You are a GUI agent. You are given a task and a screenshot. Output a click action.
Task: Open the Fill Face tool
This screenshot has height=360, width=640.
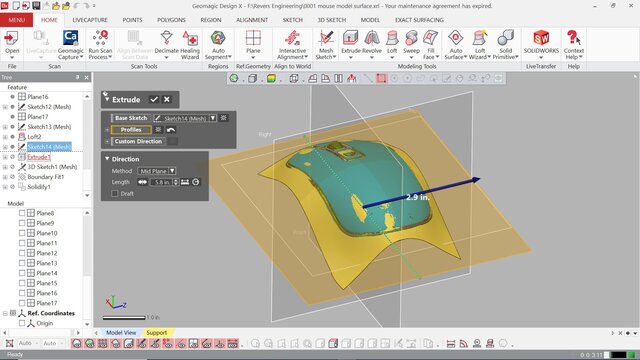[x=431, y=44]
